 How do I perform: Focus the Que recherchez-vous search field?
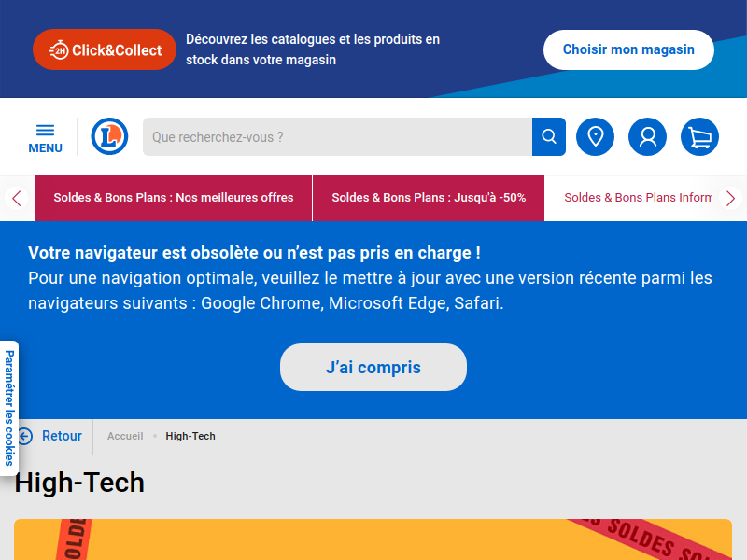click(x=337, y=136)
